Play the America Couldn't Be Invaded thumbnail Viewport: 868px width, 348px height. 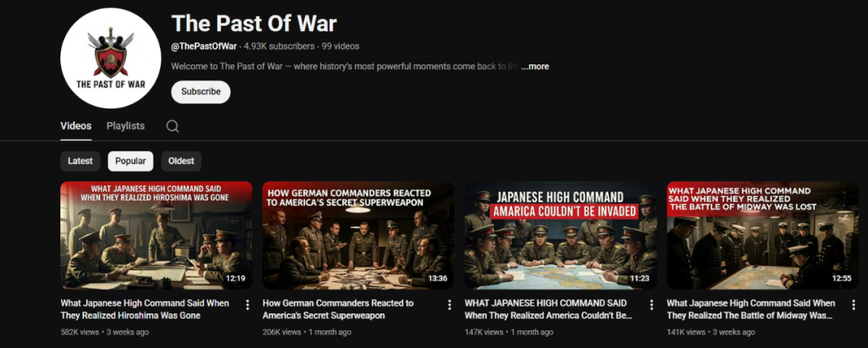560,235
